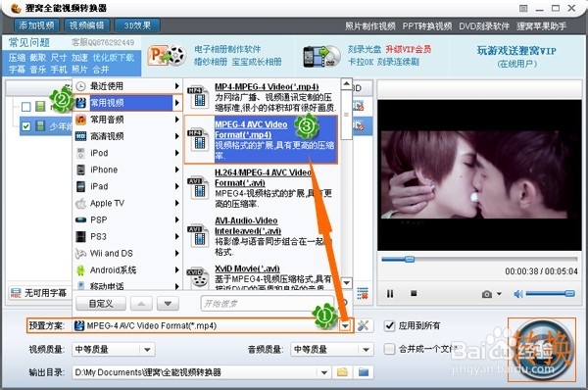Image resolution: width=588 pixels, height=390 pixels.
Task: Click the format list scroll up arrow
Action: (x=347, y=84)
